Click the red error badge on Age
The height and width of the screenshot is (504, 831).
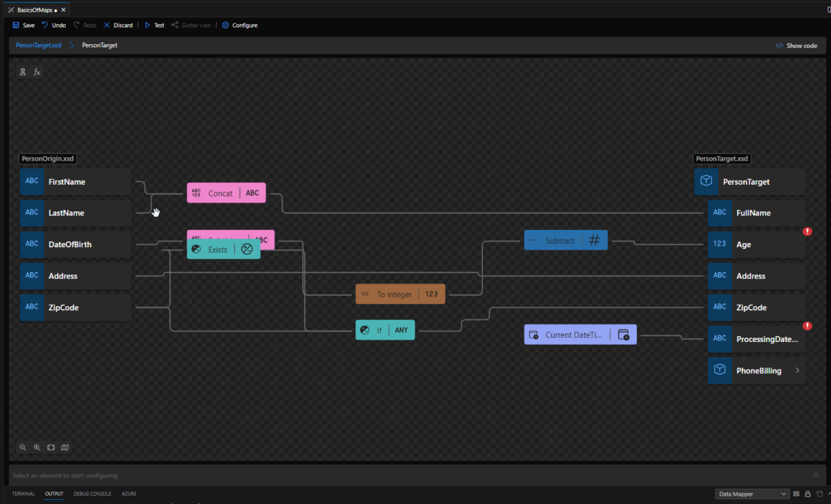tap(807, 231)
